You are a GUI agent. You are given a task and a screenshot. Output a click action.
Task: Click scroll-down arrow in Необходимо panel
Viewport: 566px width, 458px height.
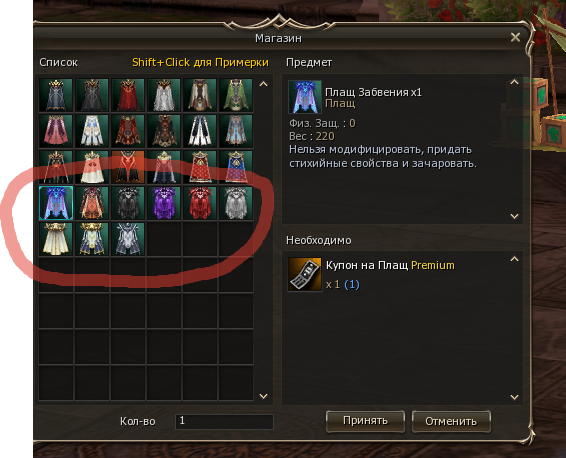coord(514,397)
